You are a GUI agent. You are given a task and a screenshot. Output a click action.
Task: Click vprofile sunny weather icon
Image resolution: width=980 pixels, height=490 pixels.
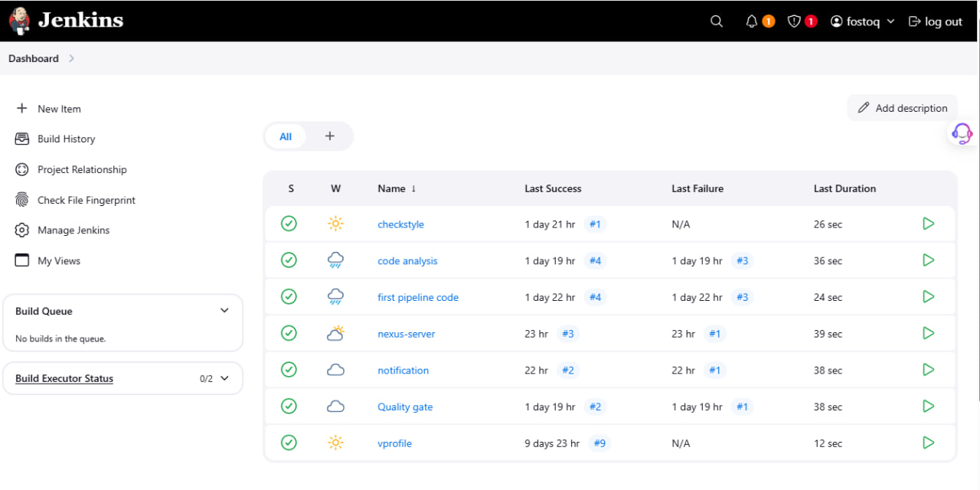tap(335, 443)
